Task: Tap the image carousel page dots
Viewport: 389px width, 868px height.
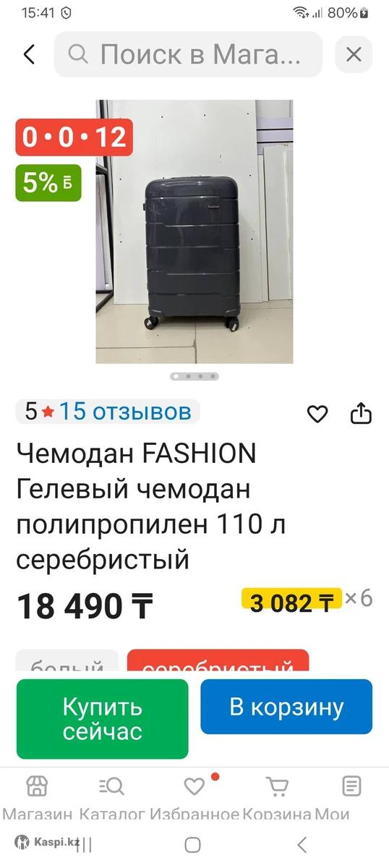Action: pos(194,376)
